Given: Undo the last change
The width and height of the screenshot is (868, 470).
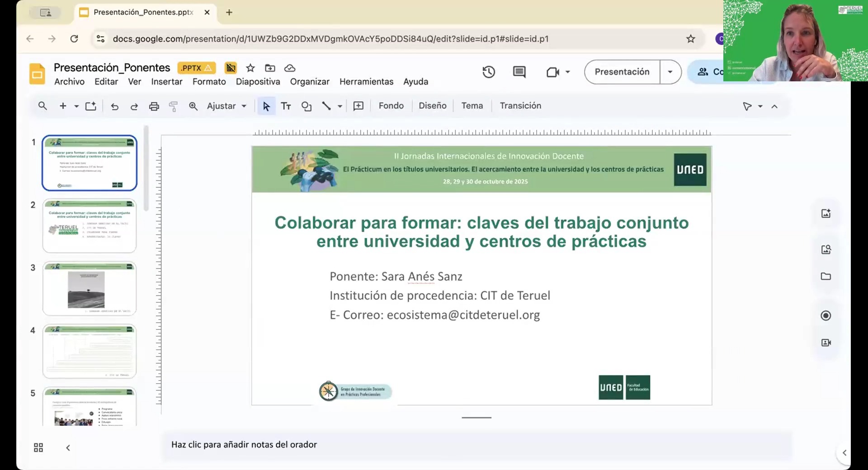Looking at the screenshot, I should [x=114, y=106].
